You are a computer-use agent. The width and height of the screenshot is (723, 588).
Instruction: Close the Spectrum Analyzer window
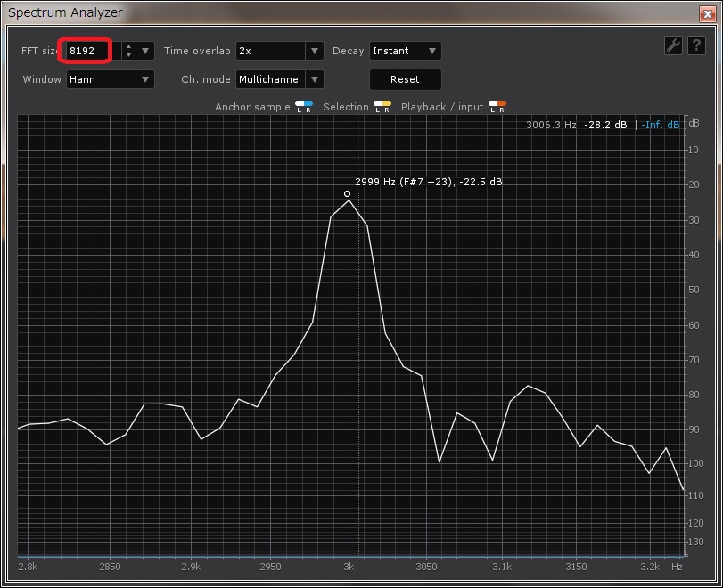coord(708,14)
